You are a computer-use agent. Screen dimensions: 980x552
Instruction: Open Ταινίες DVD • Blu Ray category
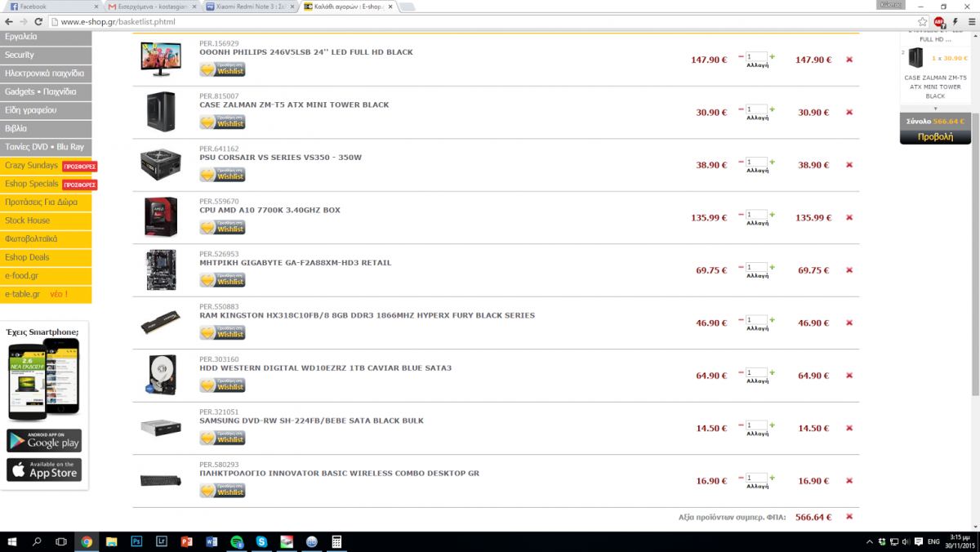coord(46,147)
